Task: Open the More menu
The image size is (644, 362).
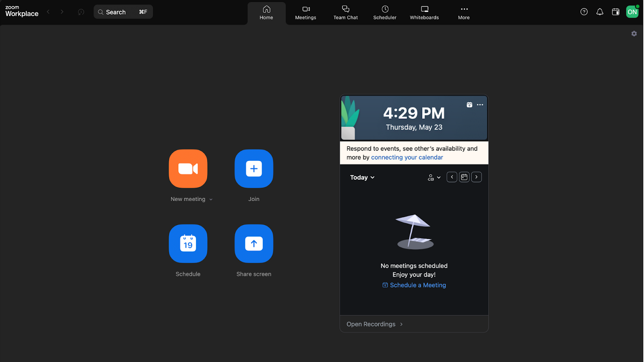Action: [x=464, y=12]
